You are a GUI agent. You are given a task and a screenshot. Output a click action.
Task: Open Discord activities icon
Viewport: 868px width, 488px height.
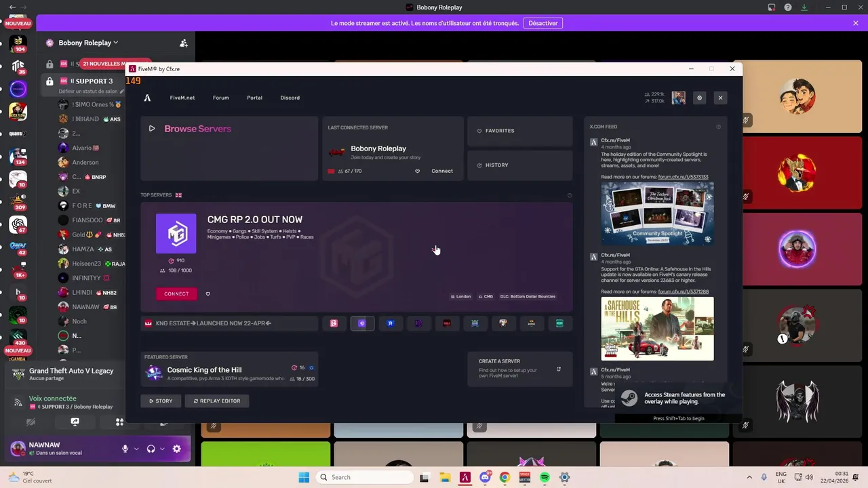pyautogui.click(x=119, y=422)
